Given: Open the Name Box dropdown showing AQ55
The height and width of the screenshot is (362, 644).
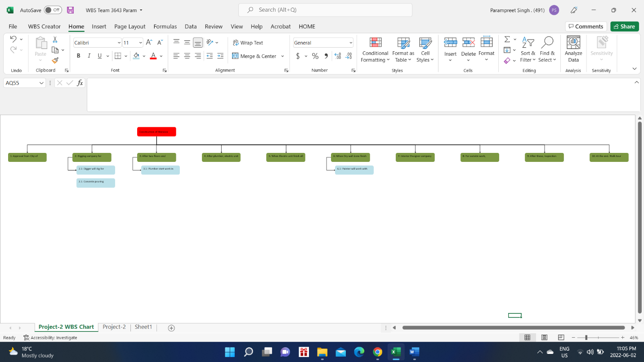Looking at the screenshot, I should point(41,83).
